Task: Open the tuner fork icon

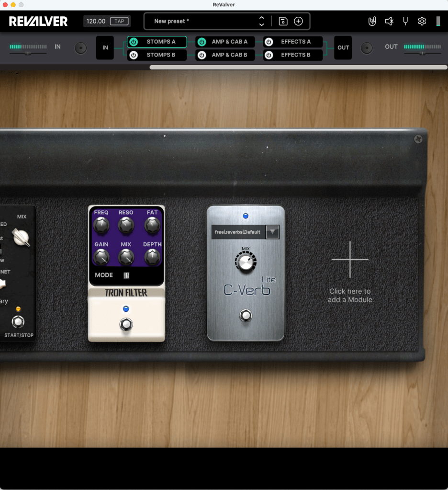Action: click(x=405, y=21)
